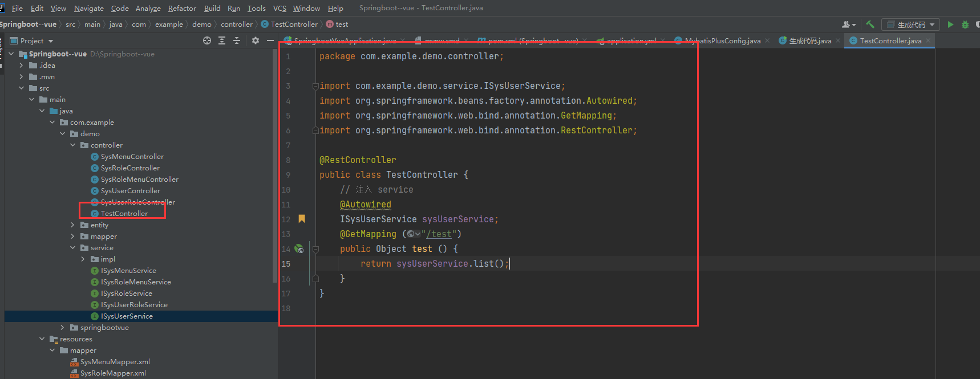Image resolution: width=980 pixels, height=379 pixels.
Task: Expand the impl package
Action: click(83, 259)
